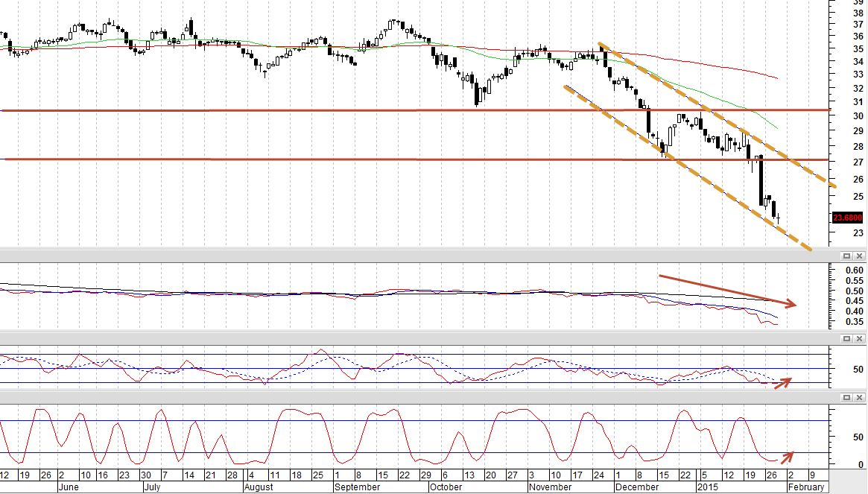The height and width of the screenshot is (494, 868).
Task: Select the red horizontal support line near 27
Action: tap(415, 159)
